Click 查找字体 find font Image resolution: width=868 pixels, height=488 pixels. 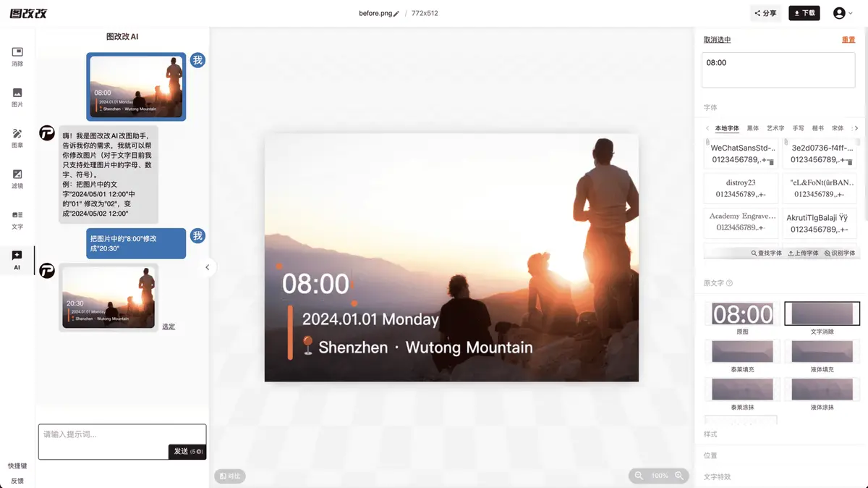click(x=767, y=253)
